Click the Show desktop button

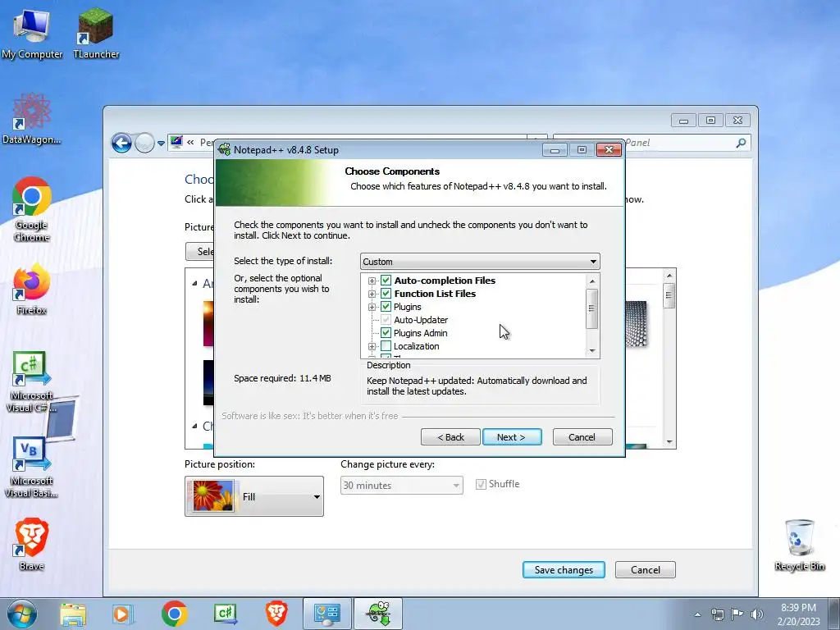tap(834, 614)
